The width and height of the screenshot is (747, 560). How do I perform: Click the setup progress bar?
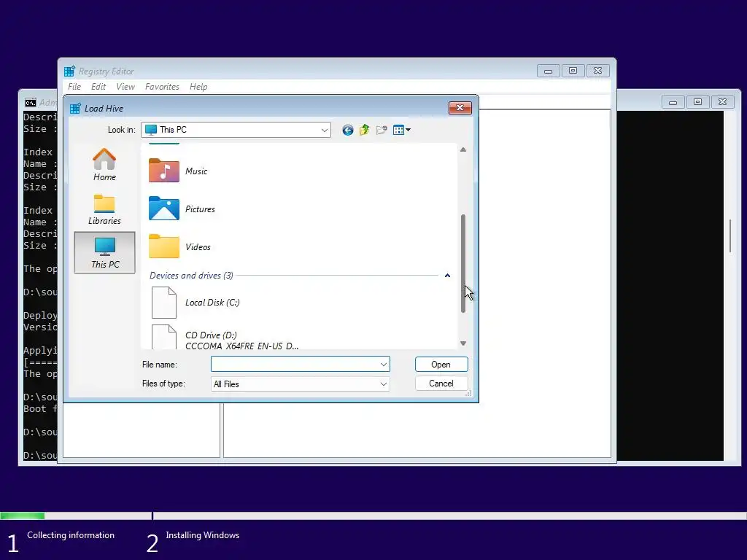373,516
